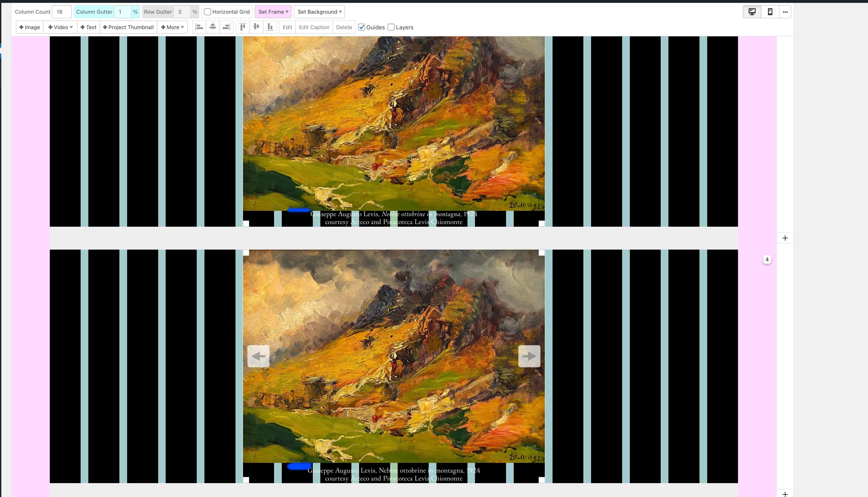Viewport: 868px width, 497px height.
Task: Click the Column Count input field
Action: [61, 12]
